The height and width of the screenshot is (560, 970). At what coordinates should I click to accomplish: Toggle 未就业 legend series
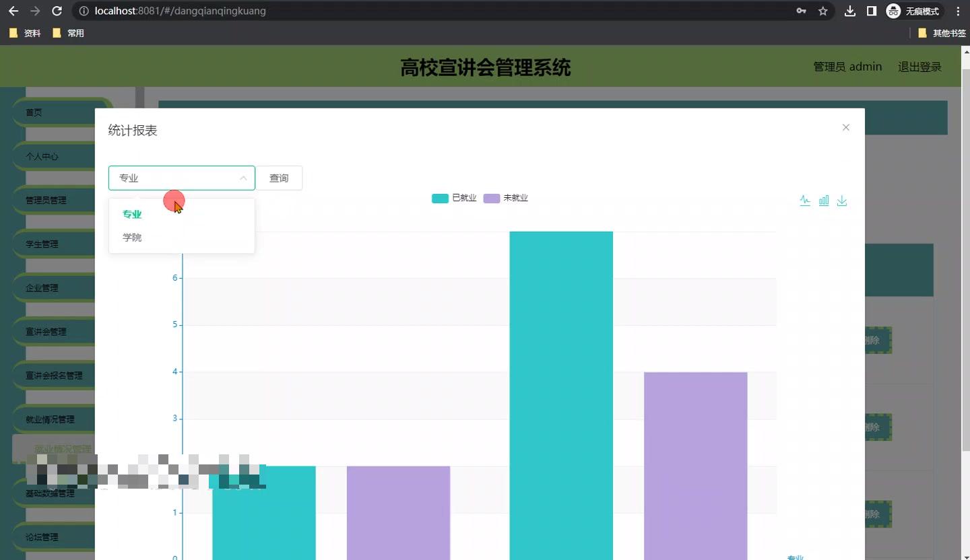pyautogui.click(x=506, y=198)
